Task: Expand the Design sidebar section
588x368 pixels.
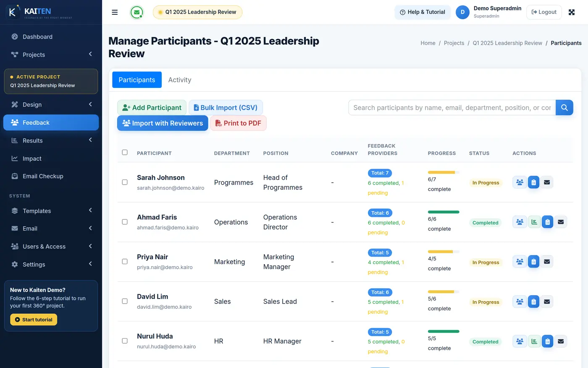Action: coord(51,105)
